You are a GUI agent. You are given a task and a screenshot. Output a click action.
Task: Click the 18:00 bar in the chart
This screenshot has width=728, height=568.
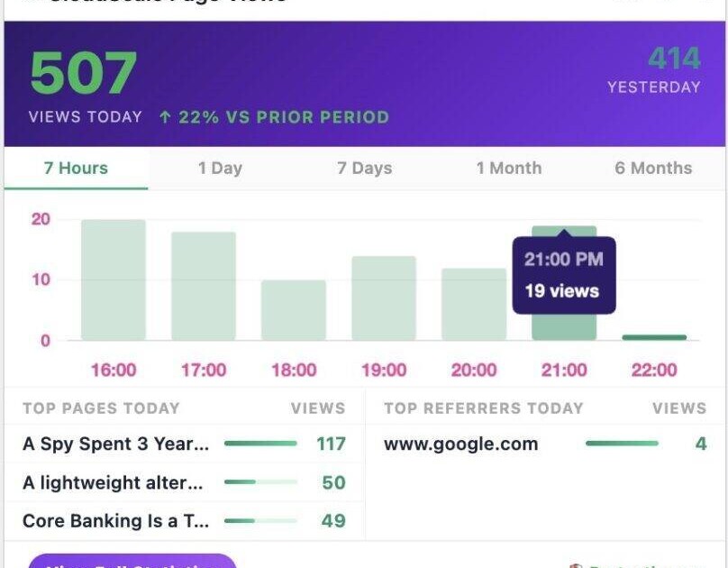coord(294,310)
